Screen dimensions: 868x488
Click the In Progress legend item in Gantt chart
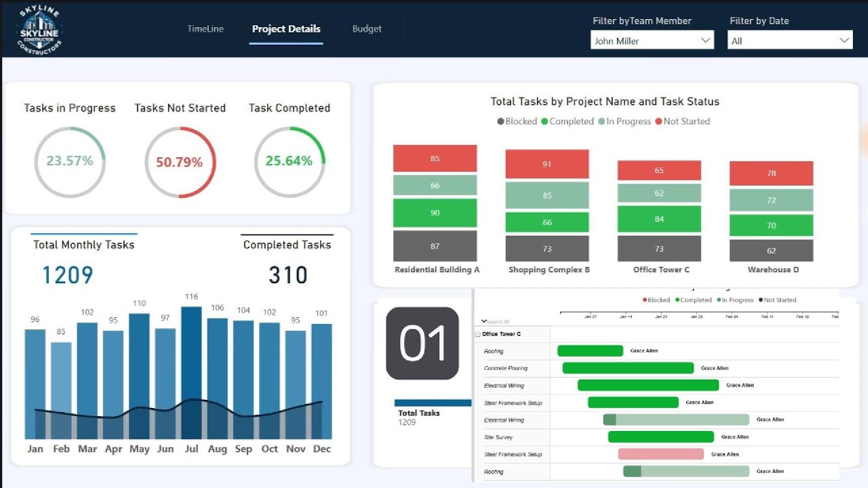[735, 300]
